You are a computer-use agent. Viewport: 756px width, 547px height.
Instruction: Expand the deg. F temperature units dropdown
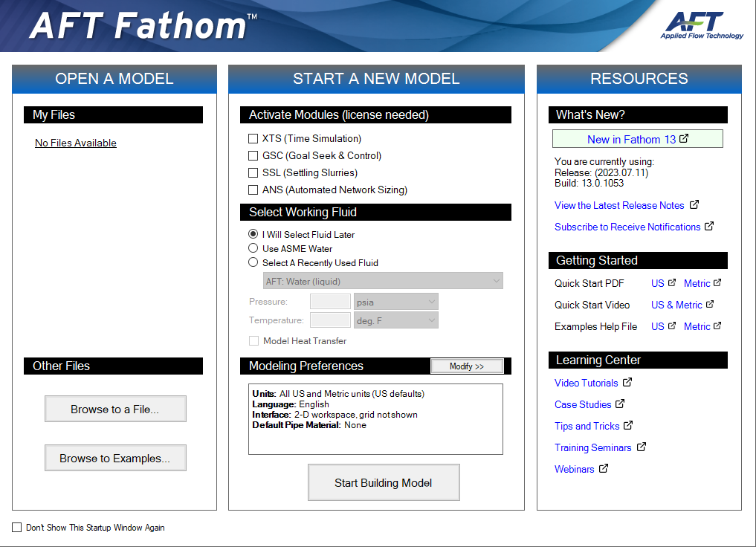(x=395, y=320)
